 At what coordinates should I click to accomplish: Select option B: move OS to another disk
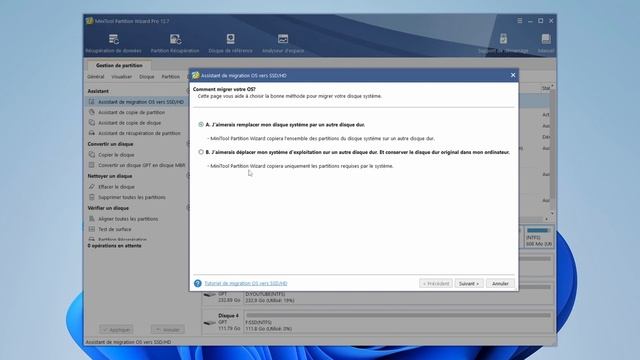(x=201, y=152)
